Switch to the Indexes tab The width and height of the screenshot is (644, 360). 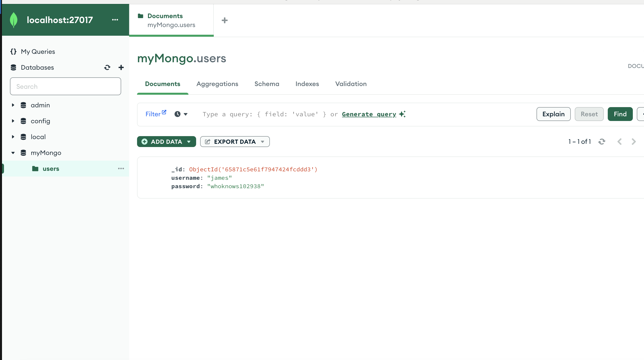point(307,84)
